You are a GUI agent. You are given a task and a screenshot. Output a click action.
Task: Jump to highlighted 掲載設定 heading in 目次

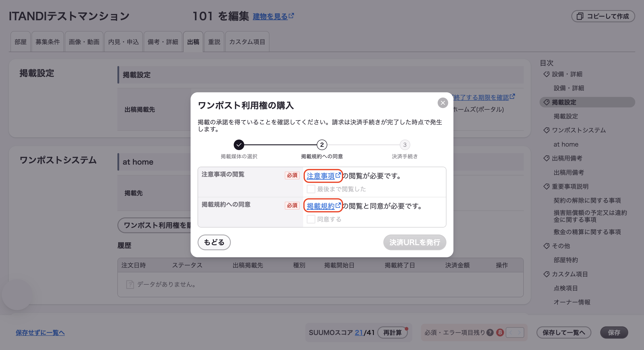point(587,102)
